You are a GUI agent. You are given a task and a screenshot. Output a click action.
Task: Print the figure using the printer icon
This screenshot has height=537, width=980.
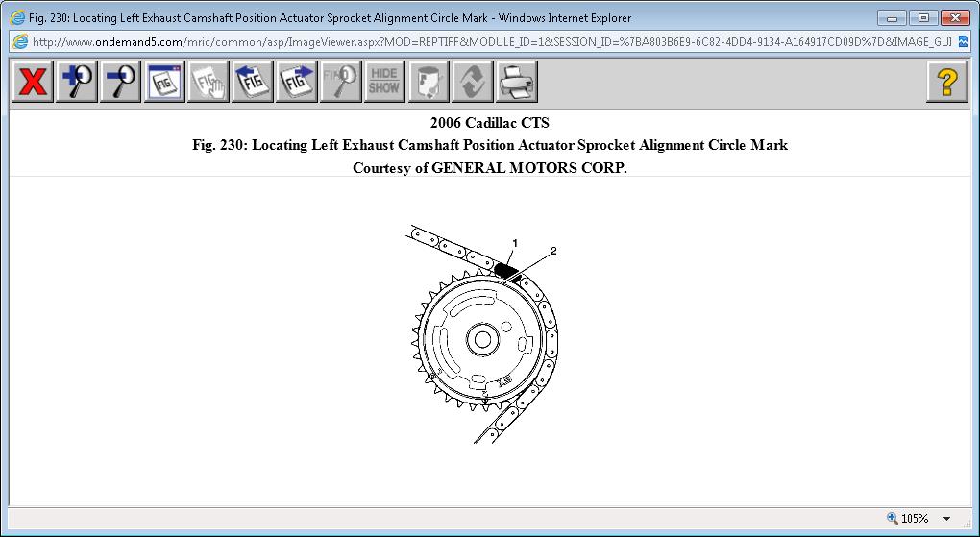[x=516, y=82]
